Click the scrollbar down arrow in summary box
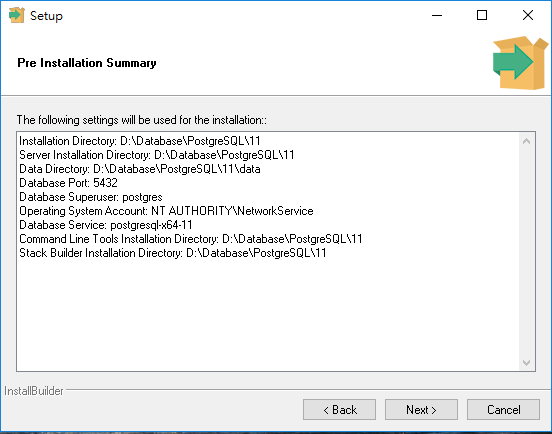552x434 pixels. [x=526, y=363]
